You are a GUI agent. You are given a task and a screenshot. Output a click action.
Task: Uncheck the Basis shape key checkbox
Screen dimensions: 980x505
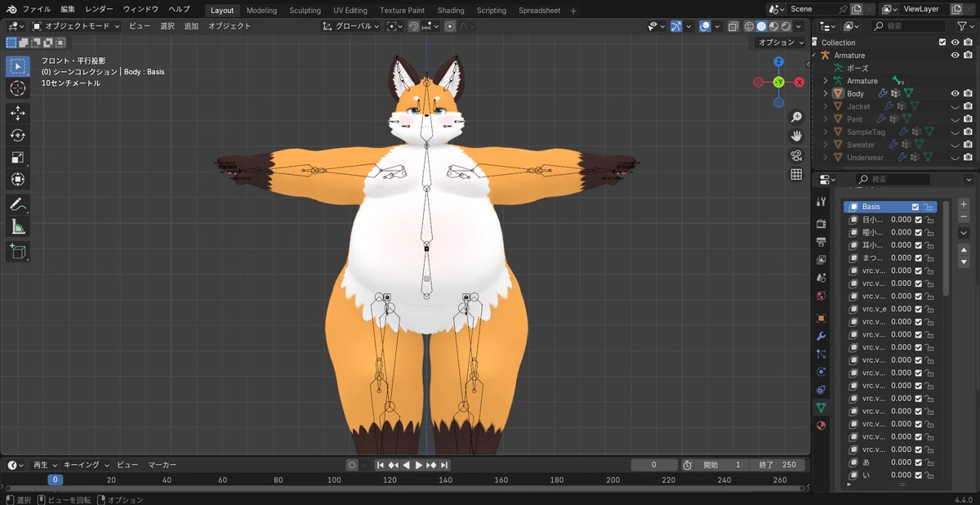(x=915, y=207)
